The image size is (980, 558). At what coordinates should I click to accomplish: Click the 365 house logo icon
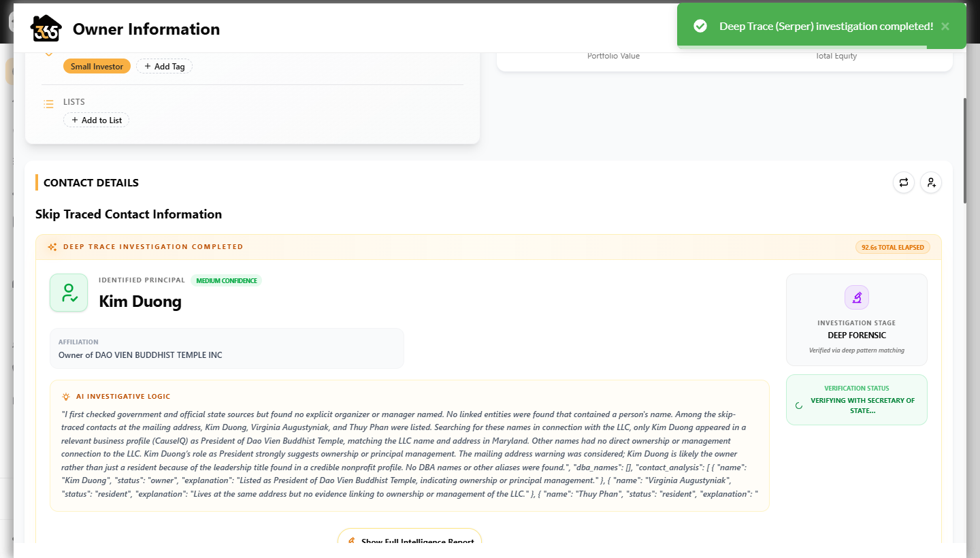46,29
